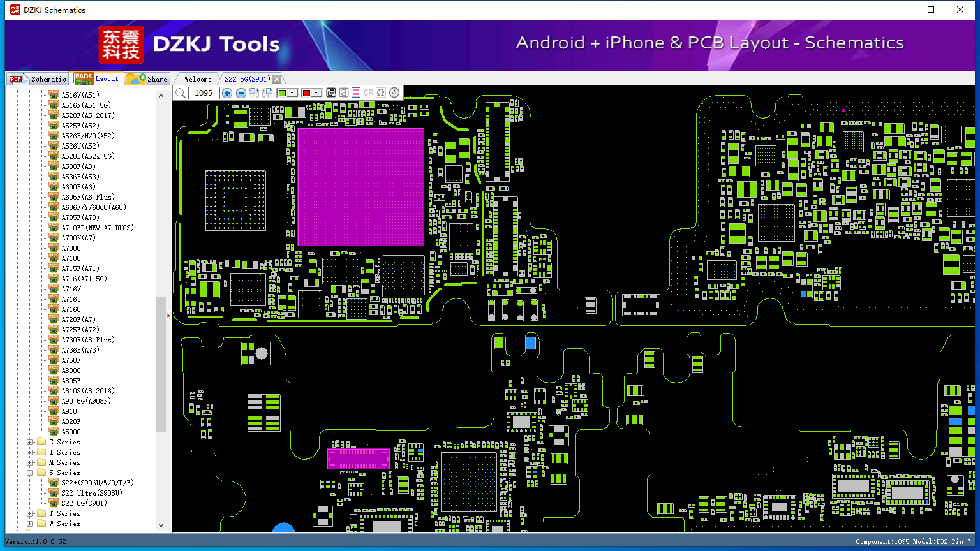The height and width of the screenshot is (551, 980).
Task: Open A810S(A8 2016) layout
Action: (x=88, y=391)
